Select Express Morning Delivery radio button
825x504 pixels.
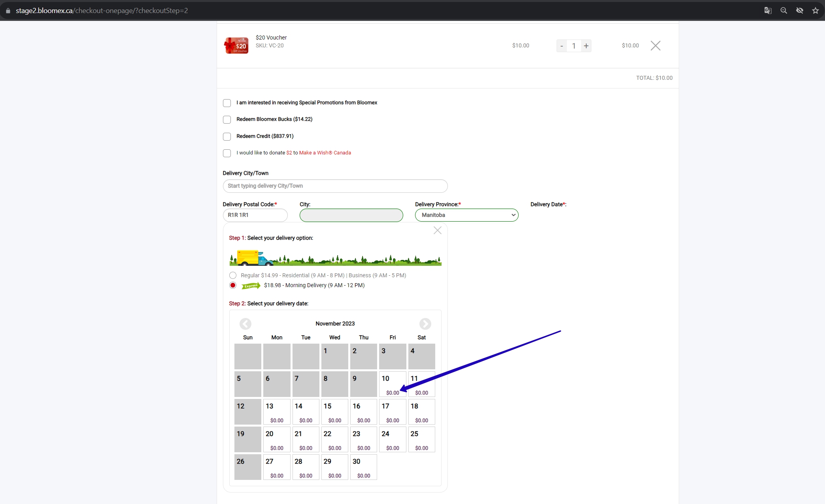(x=233, y=285)
